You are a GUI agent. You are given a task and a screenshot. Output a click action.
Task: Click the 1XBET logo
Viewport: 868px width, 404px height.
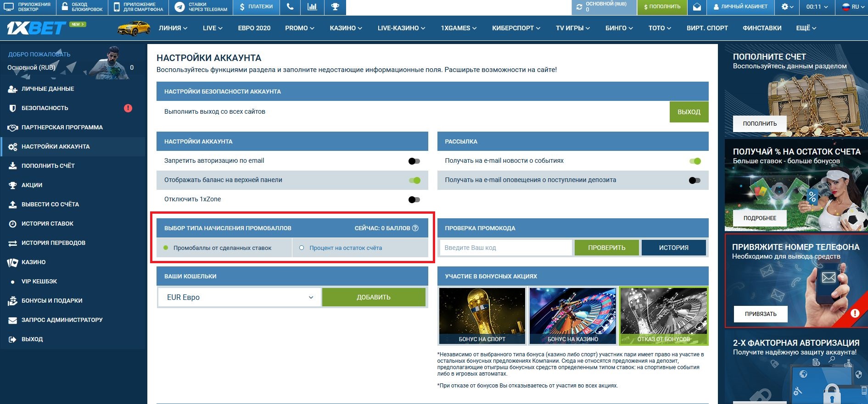(x=37, y=28)
